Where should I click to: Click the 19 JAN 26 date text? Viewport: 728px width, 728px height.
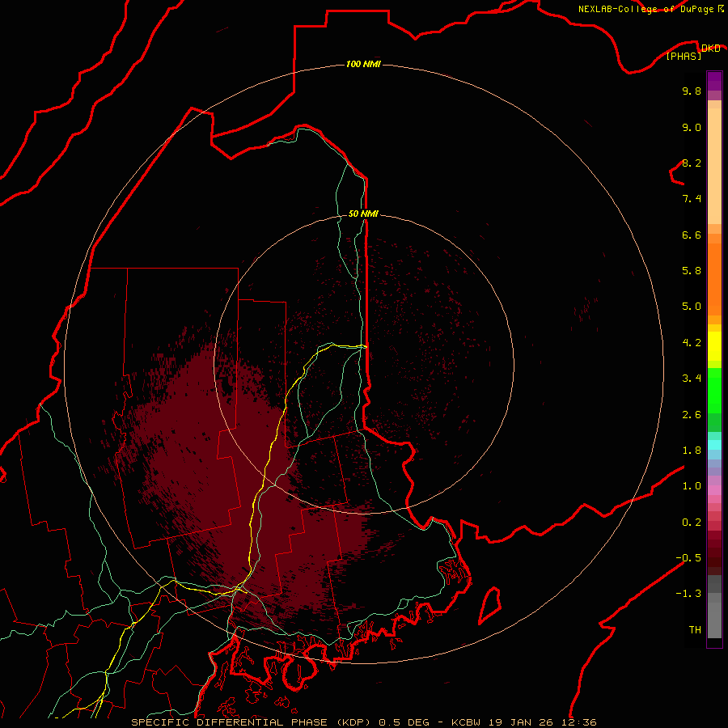coord(521,722)
